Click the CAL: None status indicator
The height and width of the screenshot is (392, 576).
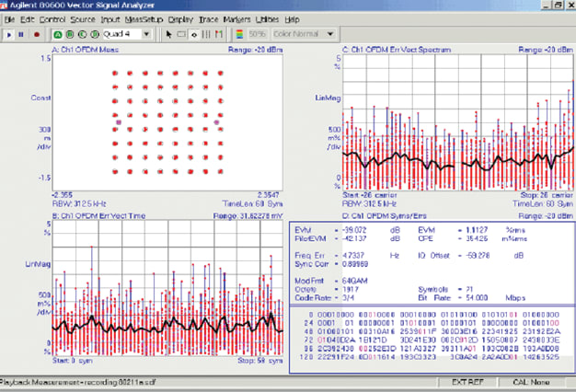[x=531, y=383]
